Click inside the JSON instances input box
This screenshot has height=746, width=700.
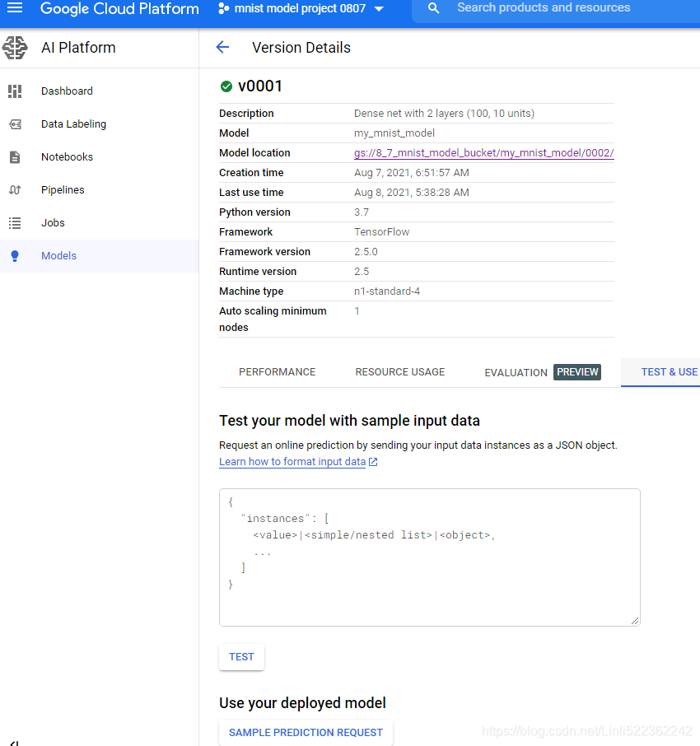[x=430, y=557]
